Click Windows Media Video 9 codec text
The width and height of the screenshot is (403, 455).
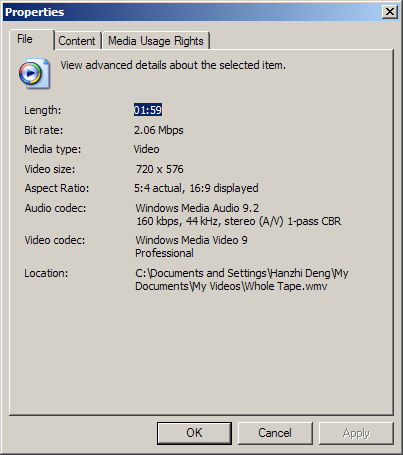coord(191,240)
